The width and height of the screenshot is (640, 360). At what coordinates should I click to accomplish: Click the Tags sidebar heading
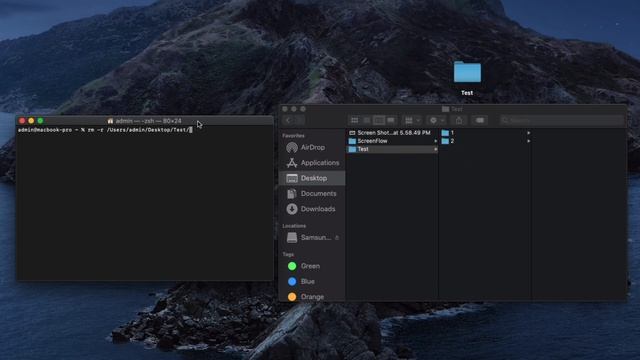tap(288, 254)
